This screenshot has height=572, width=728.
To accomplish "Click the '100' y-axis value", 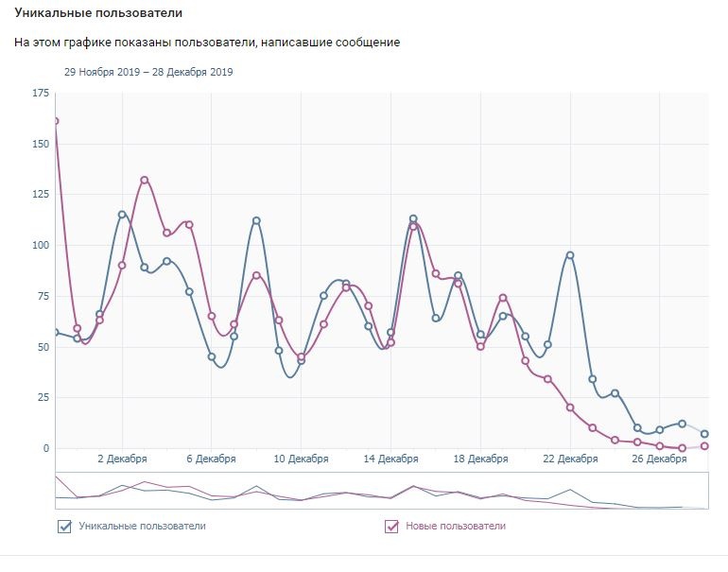I will pyautogui.click(x=41, y=245).
